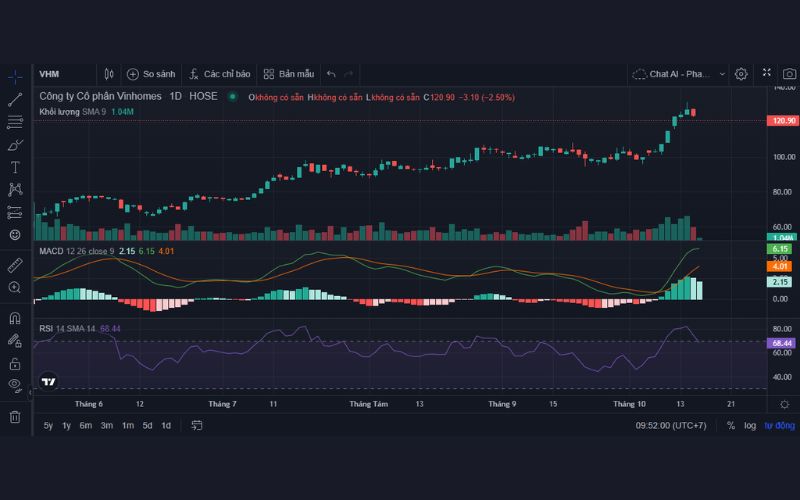Toggle the log scale option
This screenshot has width=800, height=500.
pyautogui.click(x=749, y=425)
